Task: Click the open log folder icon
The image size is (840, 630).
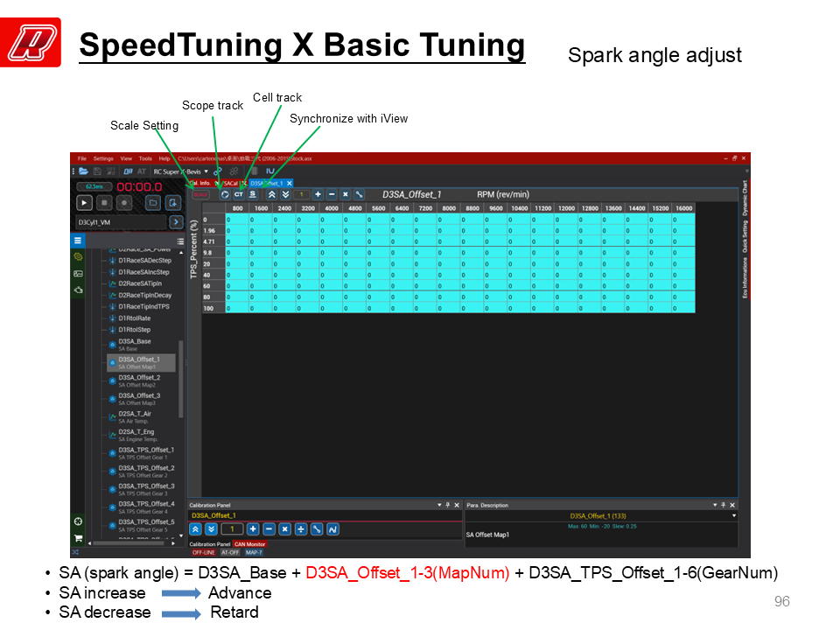Action: tap(152, 203)
